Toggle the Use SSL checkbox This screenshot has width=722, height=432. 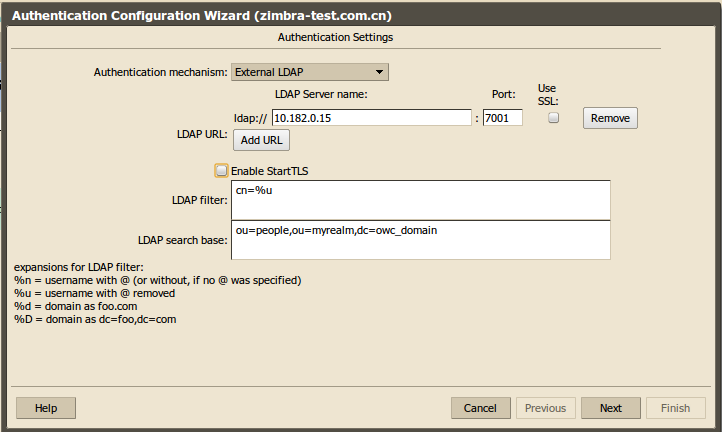(x=553, y=118)
